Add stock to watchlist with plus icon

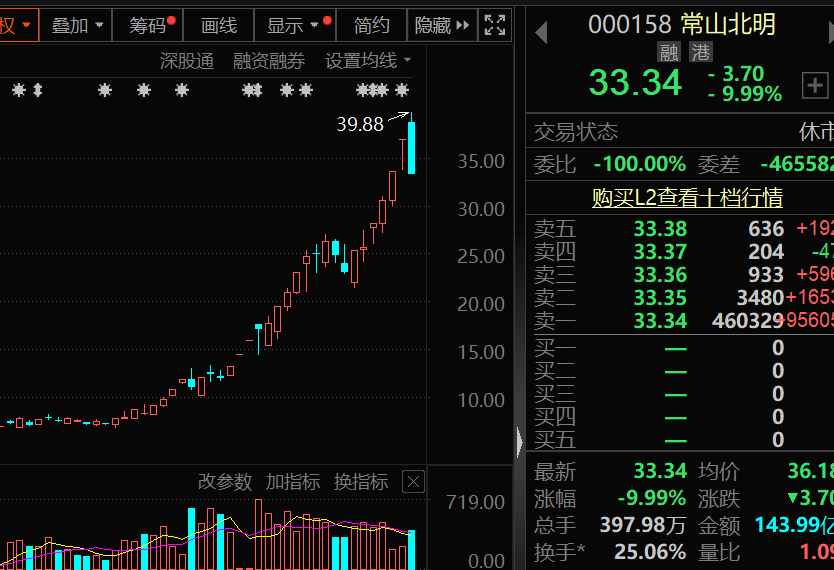pyautogui.click(x=816, y=86)
